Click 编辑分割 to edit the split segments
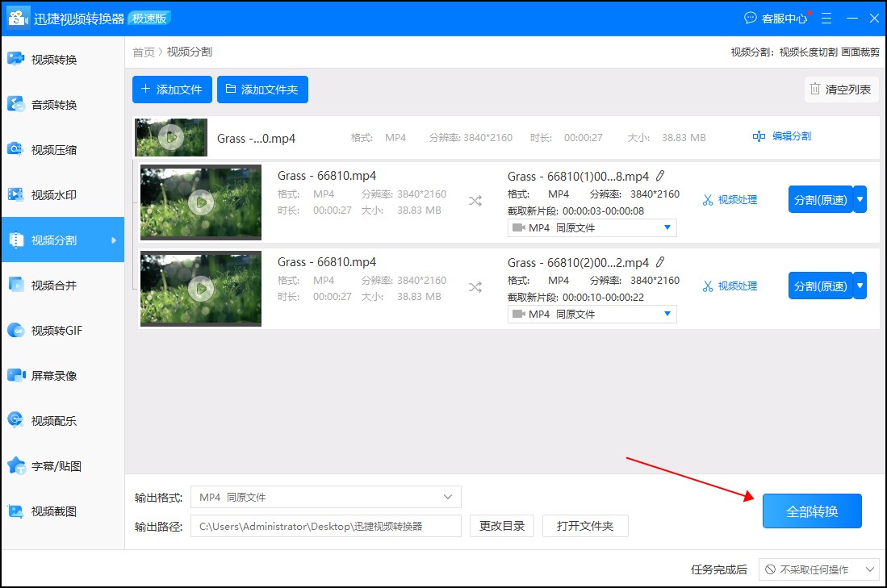This screenshot has width=887, height=588. coord(783,136)
